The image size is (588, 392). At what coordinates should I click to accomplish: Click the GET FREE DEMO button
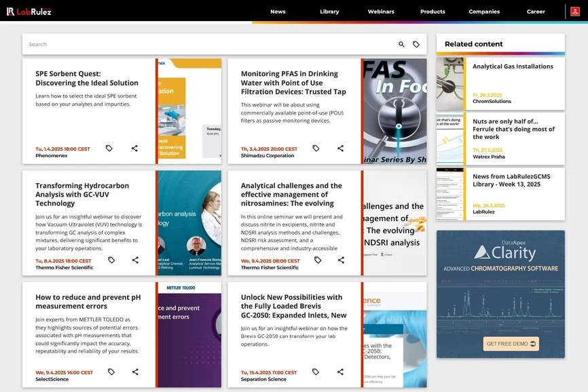pyautogui.click(x=511, y=344)
